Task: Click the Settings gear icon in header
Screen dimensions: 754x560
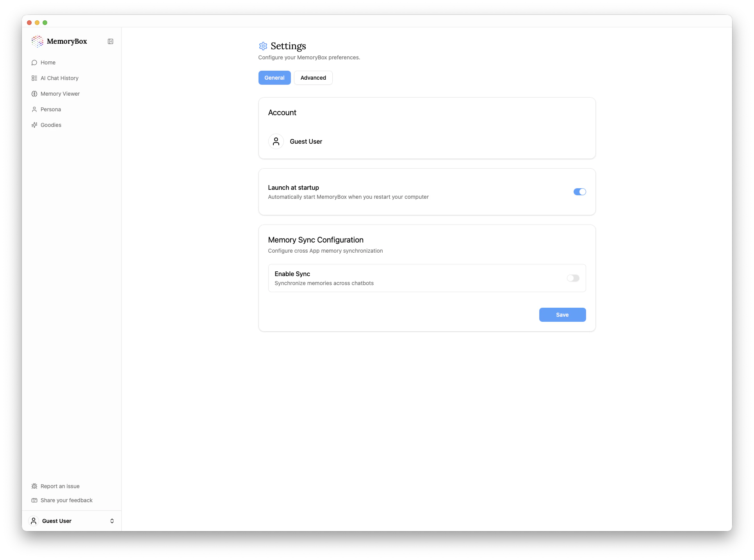Action: (x=263, y=46)
